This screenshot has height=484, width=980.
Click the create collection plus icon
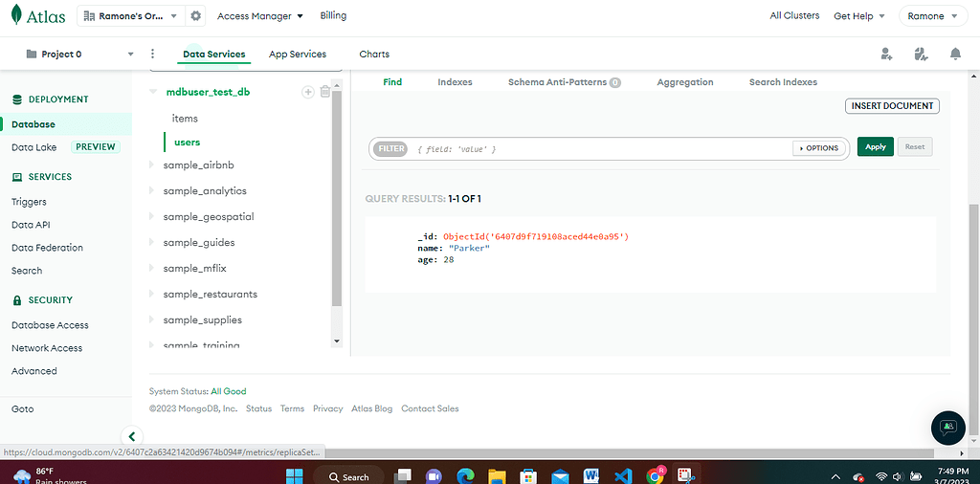[308, 92]
